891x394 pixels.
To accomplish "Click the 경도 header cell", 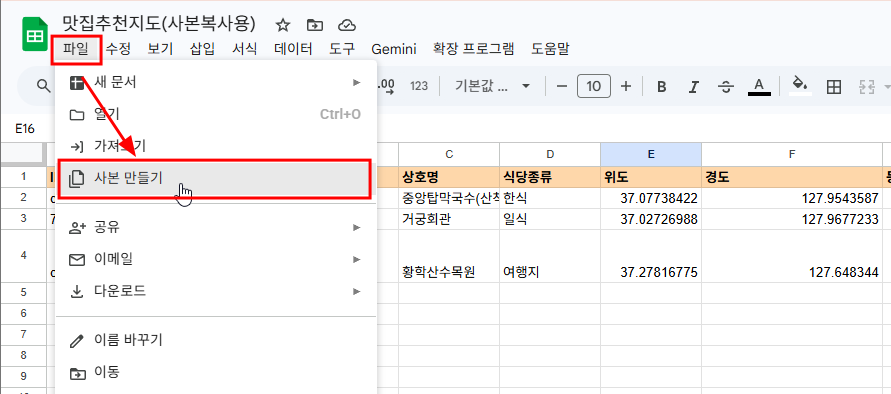I will click(792, 176).
